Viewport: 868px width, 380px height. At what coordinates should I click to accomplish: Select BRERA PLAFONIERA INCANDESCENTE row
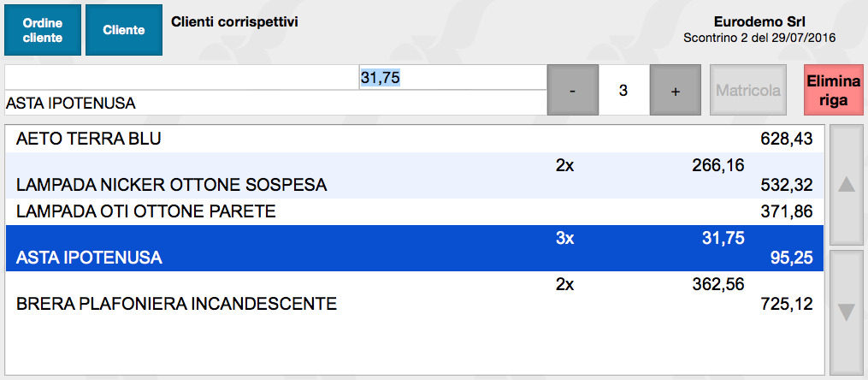point(414,294)
